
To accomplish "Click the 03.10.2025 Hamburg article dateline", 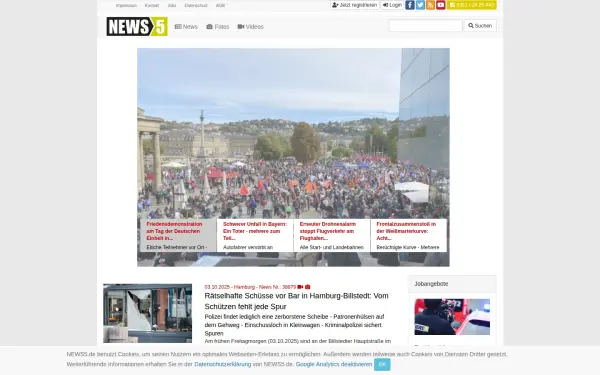I will pos(250,287).
